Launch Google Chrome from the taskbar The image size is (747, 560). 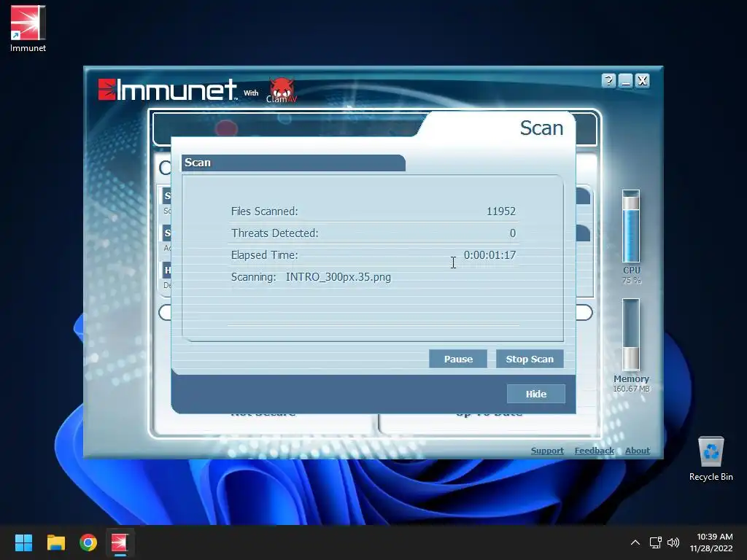click(x=88, y=542)
